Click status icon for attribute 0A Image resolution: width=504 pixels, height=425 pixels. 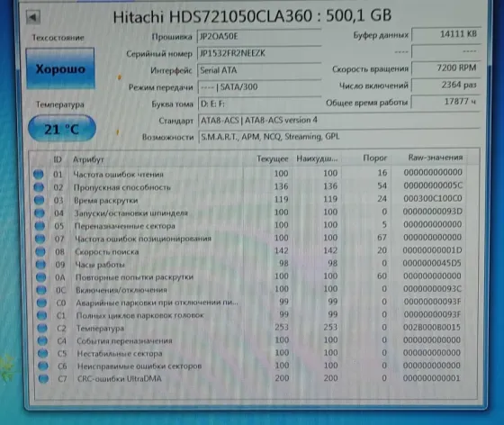pos(41,276)
